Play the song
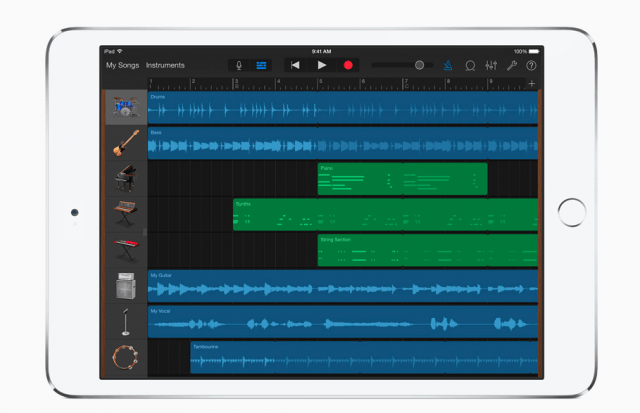The height and width of the screenshot is (413, 640). click(x=322, y=65)
